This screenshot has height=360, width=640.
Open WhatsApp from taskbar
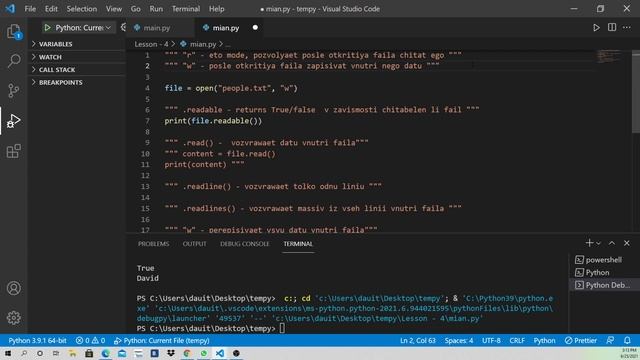[203, 353]
